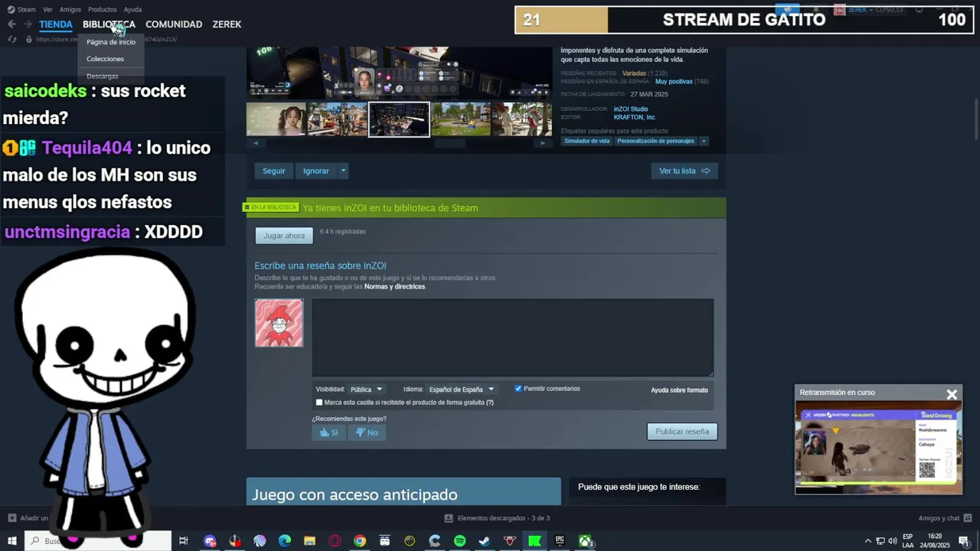Select the street market screenshot thumbnail
Viewport: 980px width, 551px height.
pyautogui.click(x=338, y=119)
